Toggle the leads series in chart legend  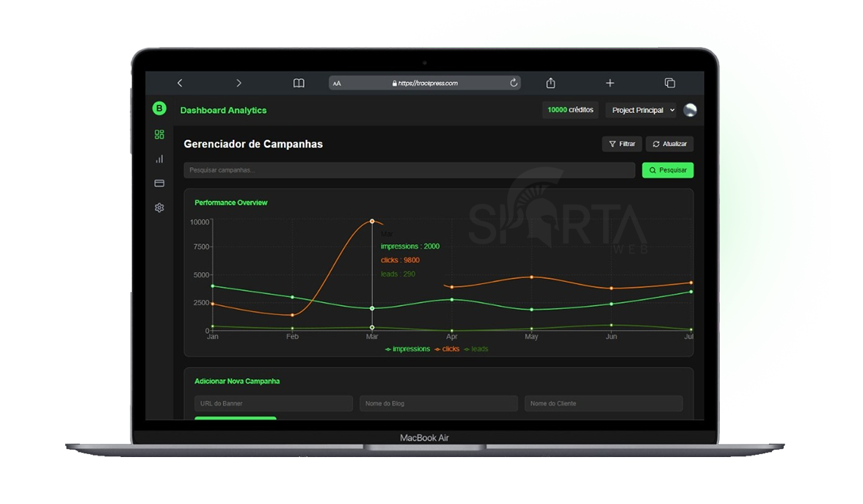pyautogui.click(x=476, y=349)
